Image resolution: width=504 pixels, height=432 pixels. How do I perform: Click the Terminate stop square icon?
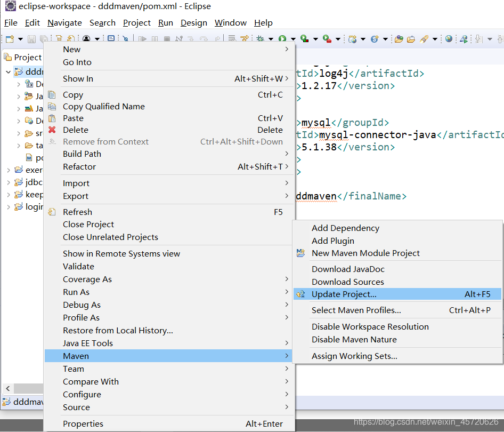coord(167,39)
